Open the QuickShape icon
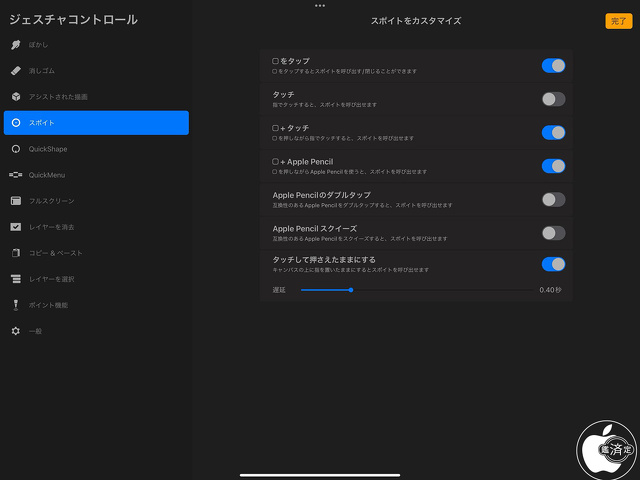Screen dimensions: 640x480 (x=16, y=149)
